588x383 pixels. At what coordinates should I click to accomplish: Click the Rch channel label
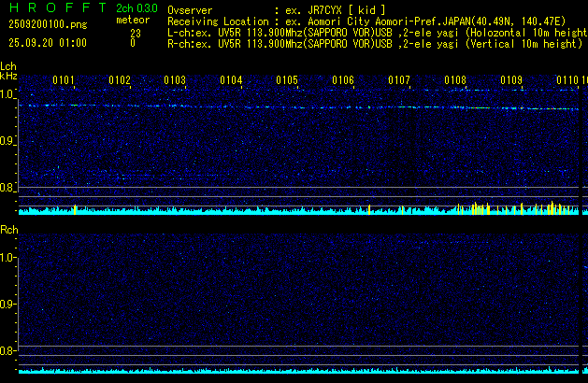8,229
